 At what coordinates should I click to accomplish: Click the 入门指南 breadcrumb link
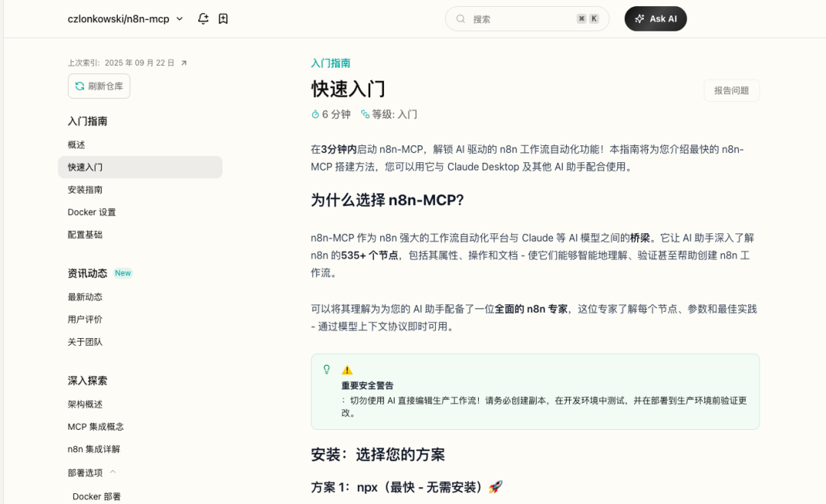tap(330, 63)
